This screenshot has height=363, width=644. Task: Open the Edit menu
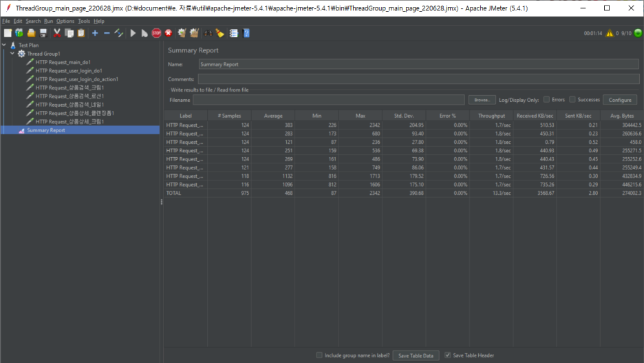18,21
